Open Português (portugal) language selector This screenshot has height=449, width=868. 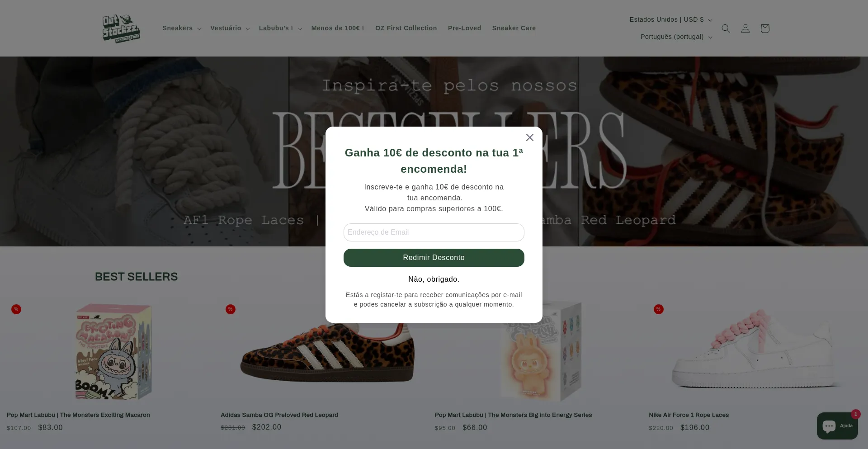(x=676, y=37)
